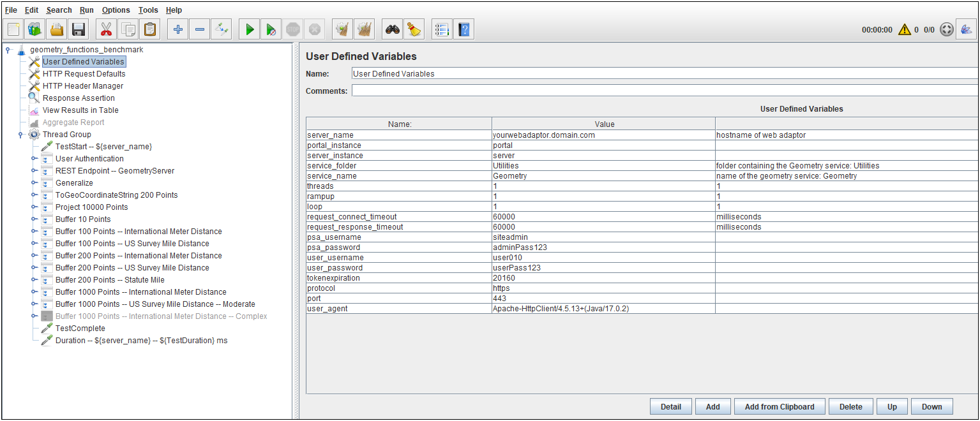Click the Help question mark icon
The image size is (980, 421).
464,29
